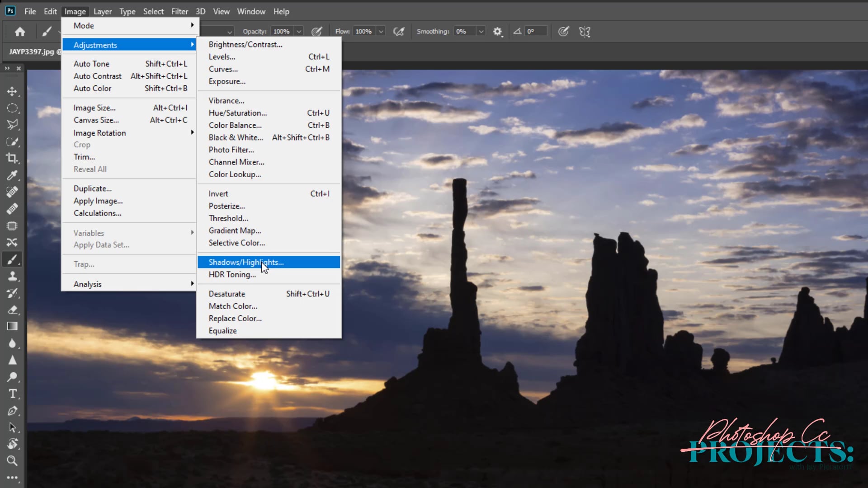
Task: Select the Crop tool
Action: (x=12, y=158)
